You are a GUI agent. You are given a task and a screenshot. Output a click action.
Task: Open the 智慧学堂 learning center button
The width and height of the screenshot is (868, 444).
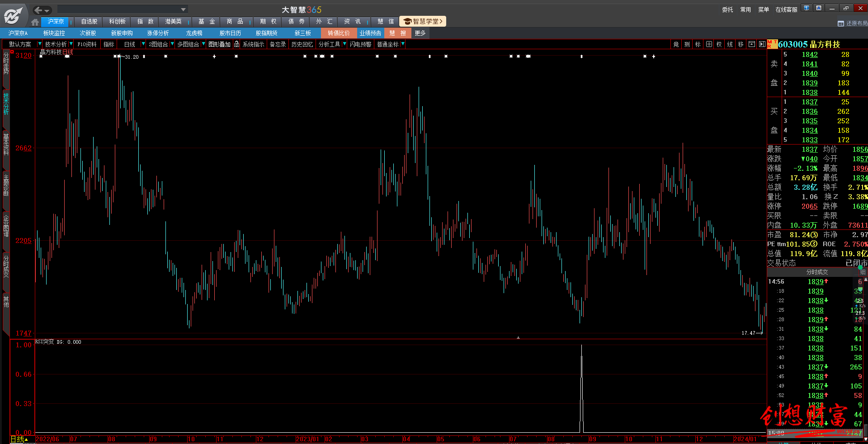pyautogui.click(x=423, y=21)
